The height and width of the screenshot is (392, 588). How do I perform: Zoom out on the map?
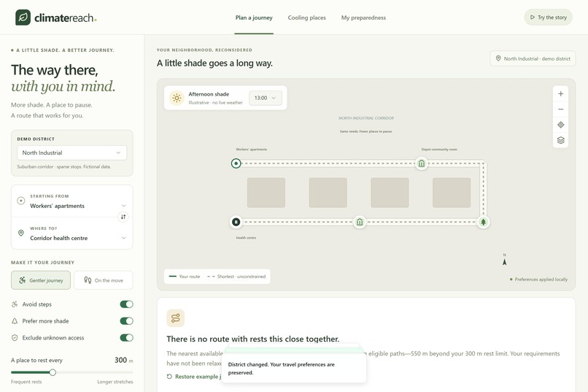point(560,109)
